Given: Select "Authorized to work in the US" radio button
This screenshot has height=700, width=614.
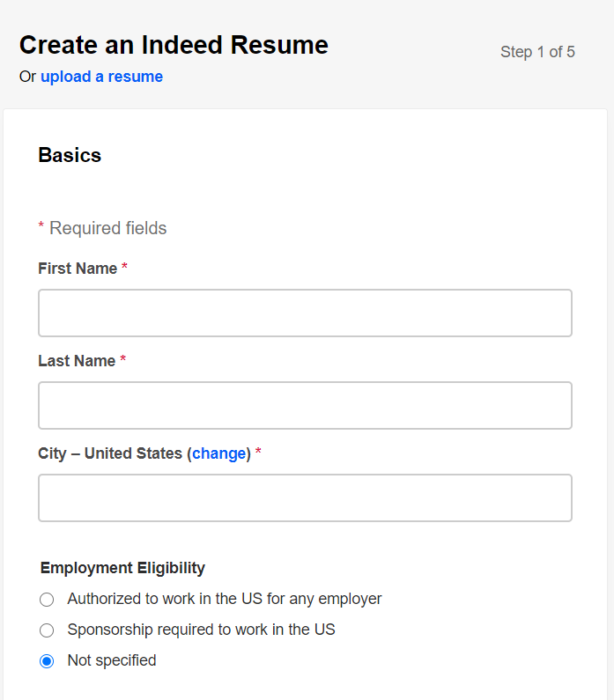Looking at the screenshot, I should [x=48, y=600].
